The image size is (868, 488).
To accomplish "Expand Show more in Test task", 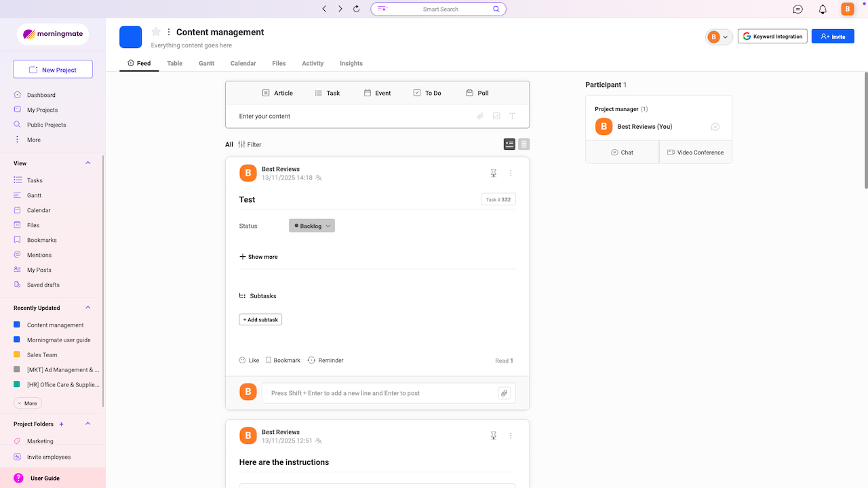I will [x=258, y=257].
